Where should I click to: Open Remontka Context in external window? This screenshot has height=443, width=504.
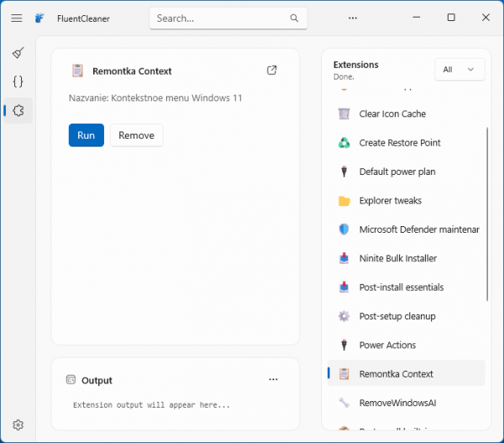tap(271, 70)
